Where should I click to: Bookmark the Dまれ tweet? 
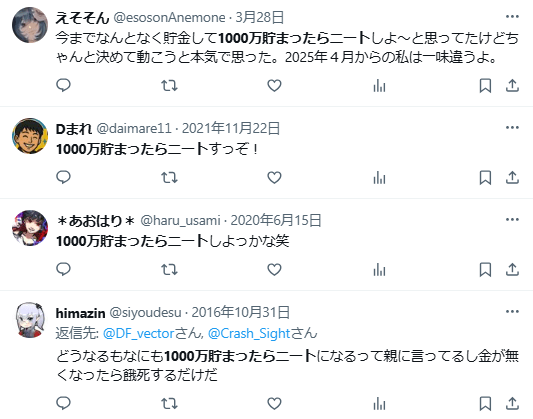click(x=485, y=177)
